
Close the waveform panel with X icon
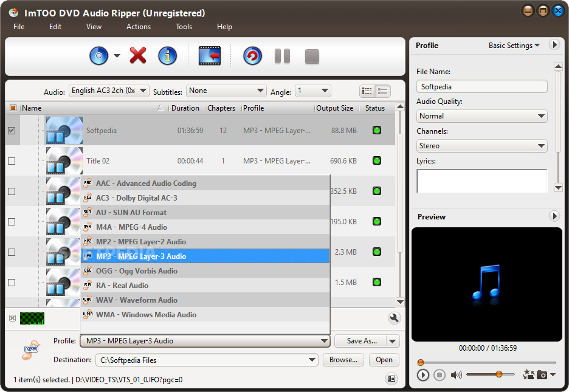tap(12, 318)
